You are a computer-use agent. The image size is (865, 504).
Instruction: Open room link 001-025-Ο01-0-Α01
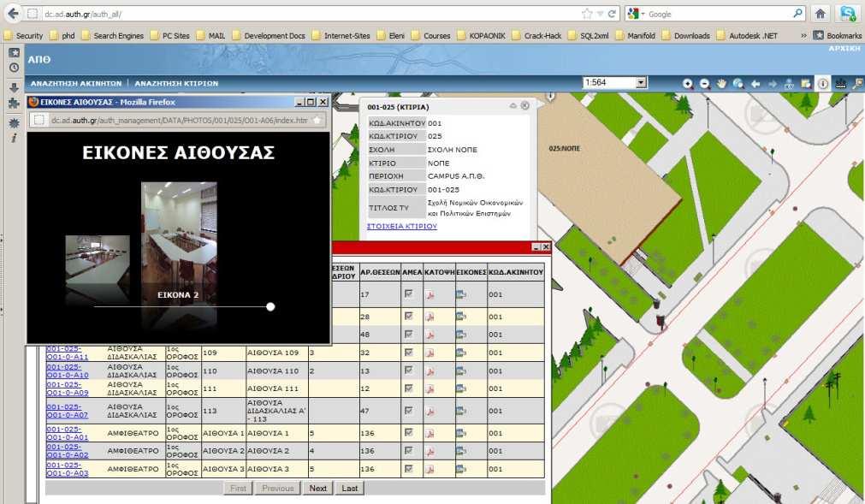[68, 433]
